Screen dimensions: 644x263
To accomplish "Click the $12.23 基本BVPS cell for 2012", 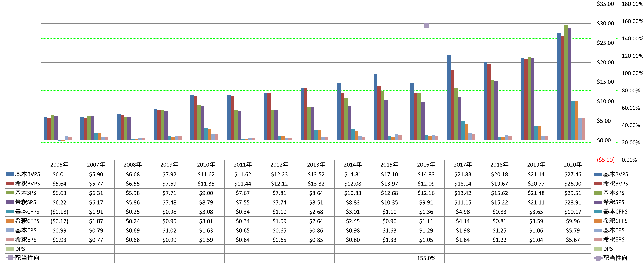I will coord(280,174).
